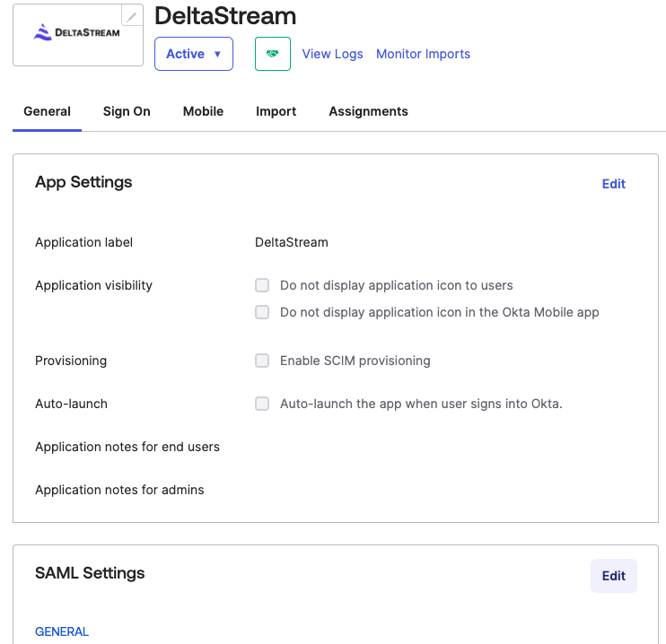The height and width of the screenshot is (644, 666).
Task: Check Do not display application icon to users
Action: (262, 285)
